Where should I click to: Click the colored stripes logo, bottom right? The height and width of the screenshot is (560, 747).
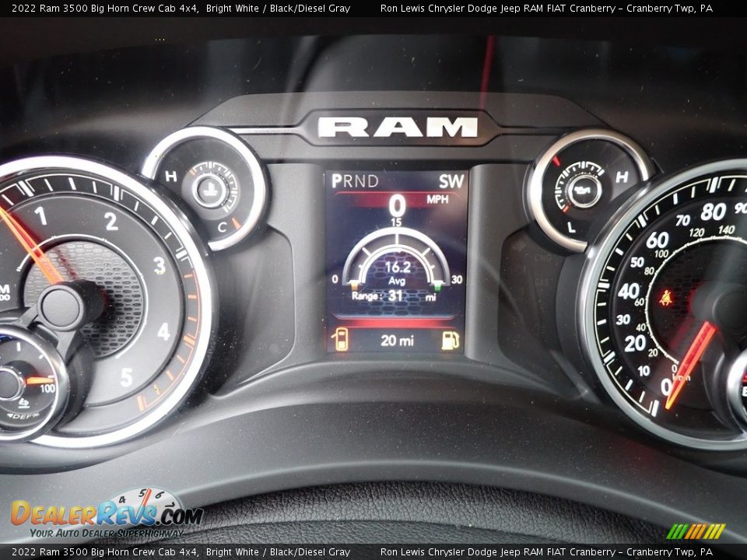click(x=696, y=531)
